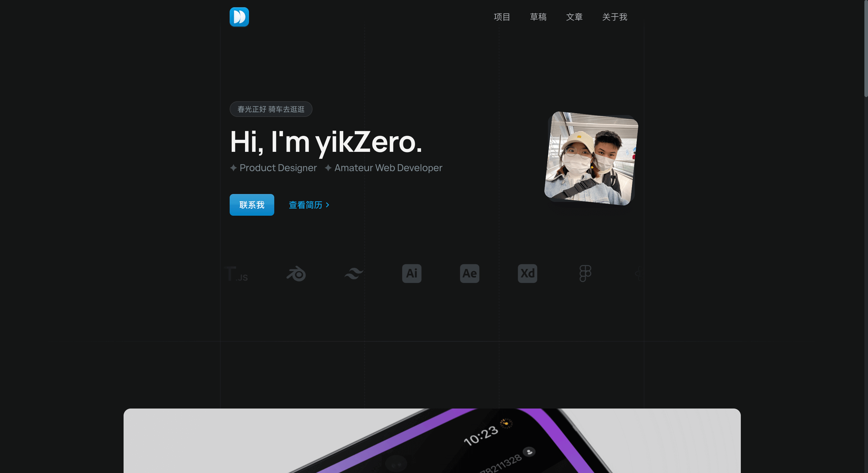Click the Tailwind CSS icon

click(x=354, y=273)
